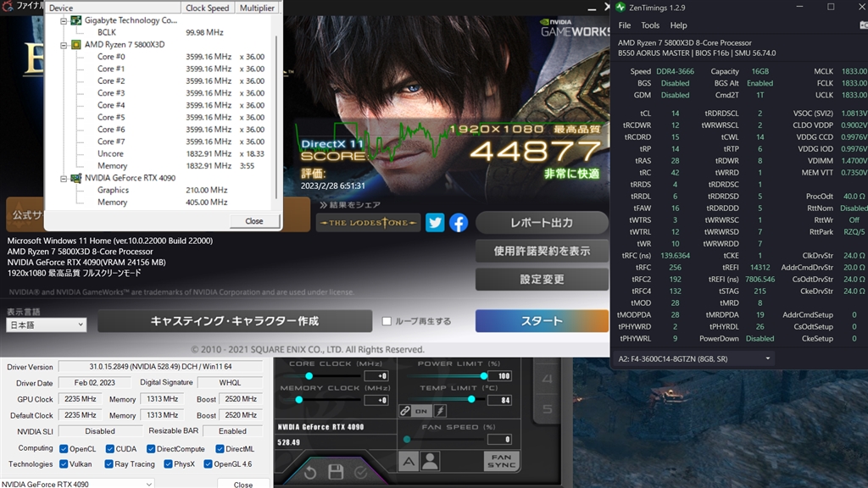Click the license agreement display button

(542, 251)
